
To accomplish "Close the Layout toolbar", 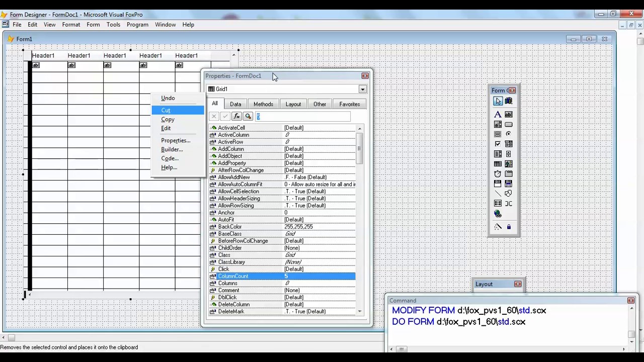I will [x=518, y=284].
